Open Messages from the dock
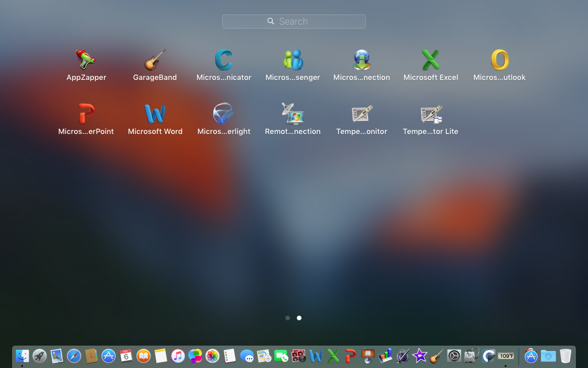 (247, 355)
